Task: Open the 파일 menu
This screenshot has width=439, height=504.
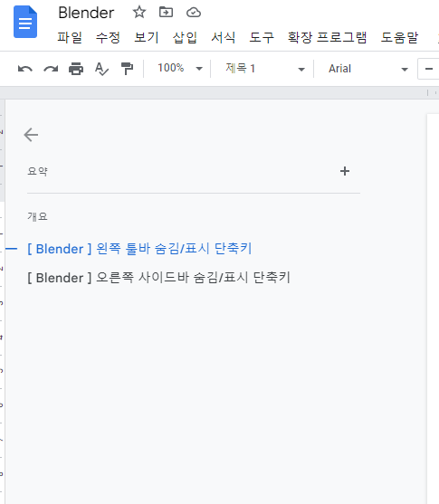Action: [x=70, y=38]
